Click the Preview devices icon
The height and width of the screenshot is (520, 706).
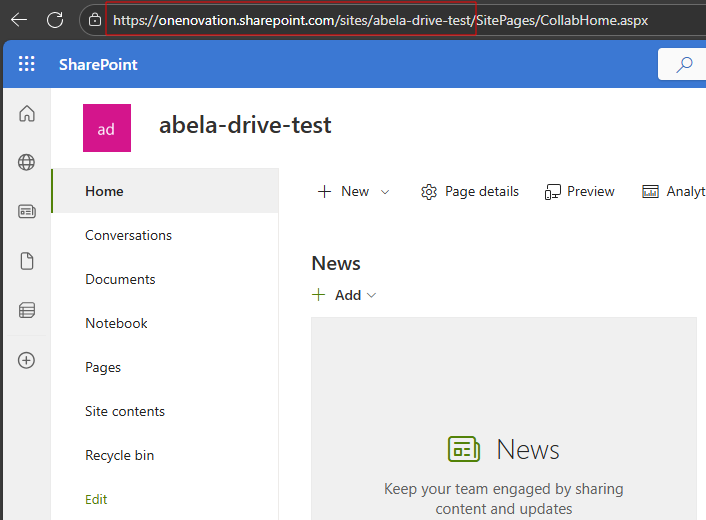[552, 192]
